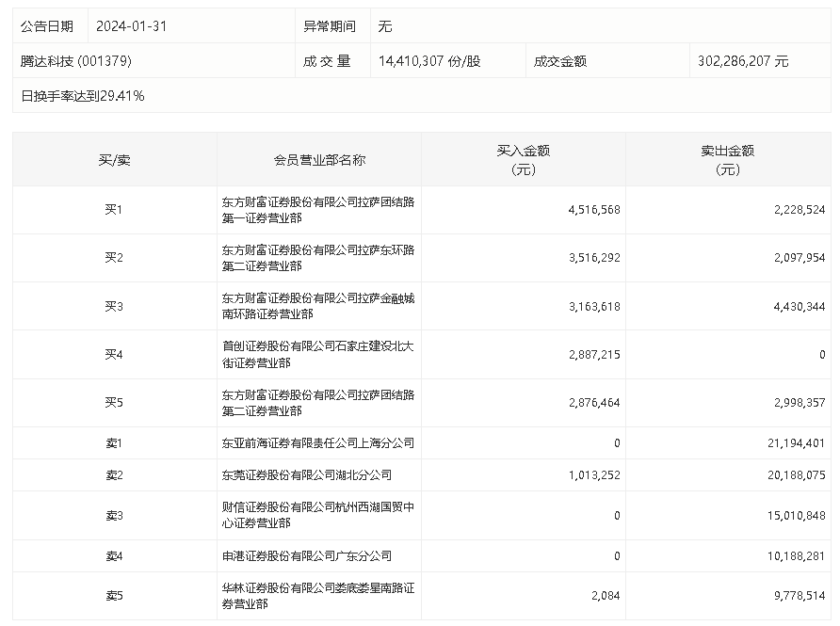
Task: Select the 卖出金额 column header
Action: [x=727, y=160]
